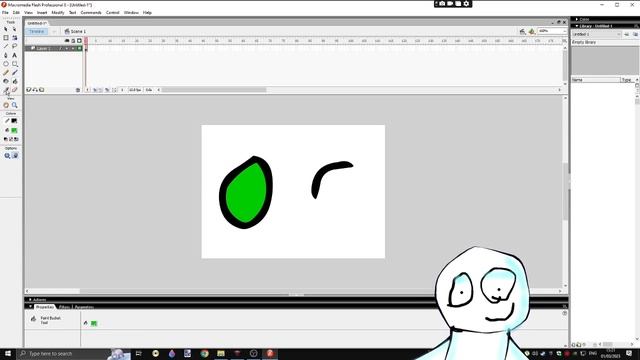The image size is (640, 360).
Task: Sort library by Name column header
Action: [596, 80]
